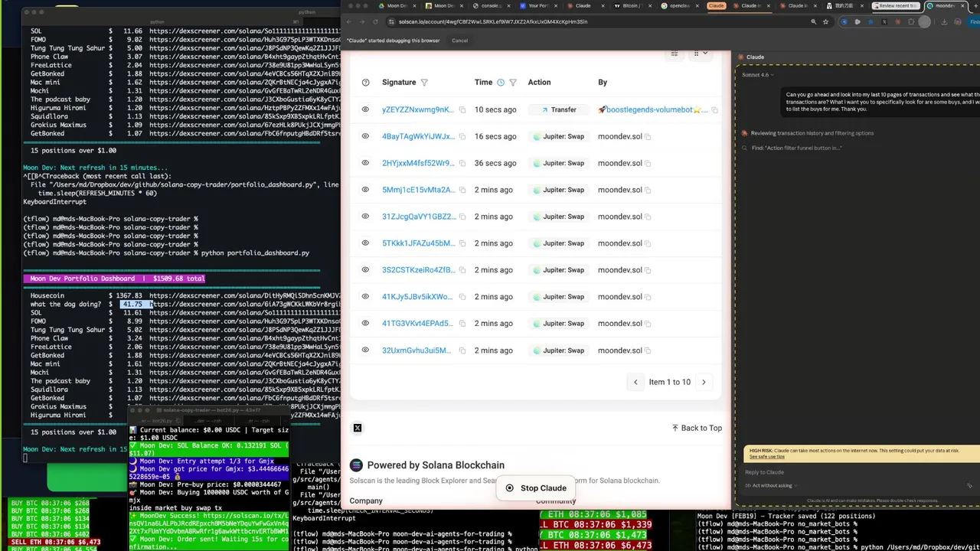Toggle eye preview for 41KJy5JBv5ikXWo row
Image resolution: width=980 pixels, height=551 pixels.
click(365, 298)
